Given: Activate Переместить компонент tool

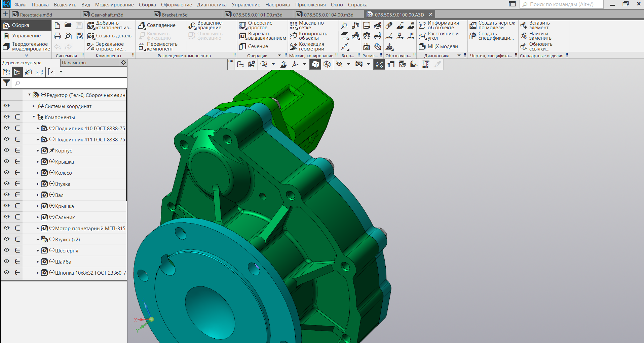Looking at the screenshot, I should (x=158, y=46).
